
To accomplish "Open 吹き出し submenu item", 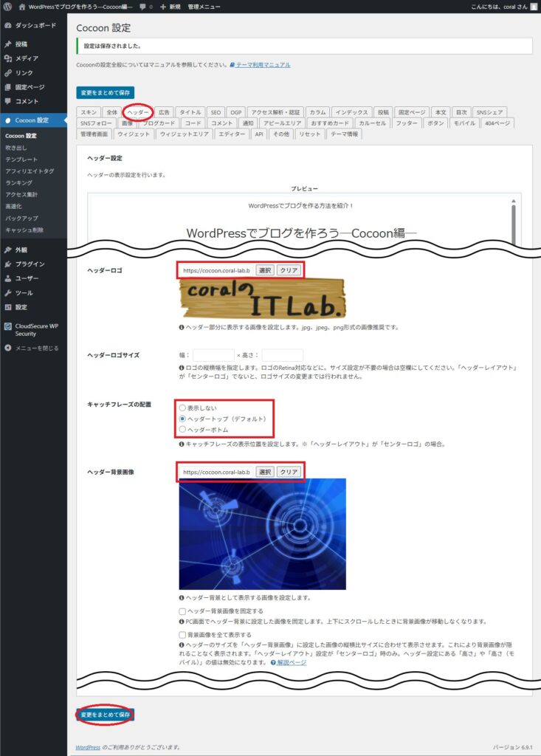I will pyautogui.click(x=16, y=148).
